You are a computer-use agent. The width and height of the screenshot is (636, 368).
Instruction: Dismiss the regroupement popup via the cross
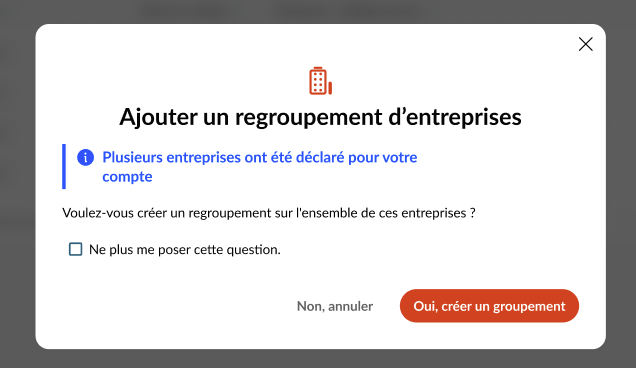click(x=585, y=44)
